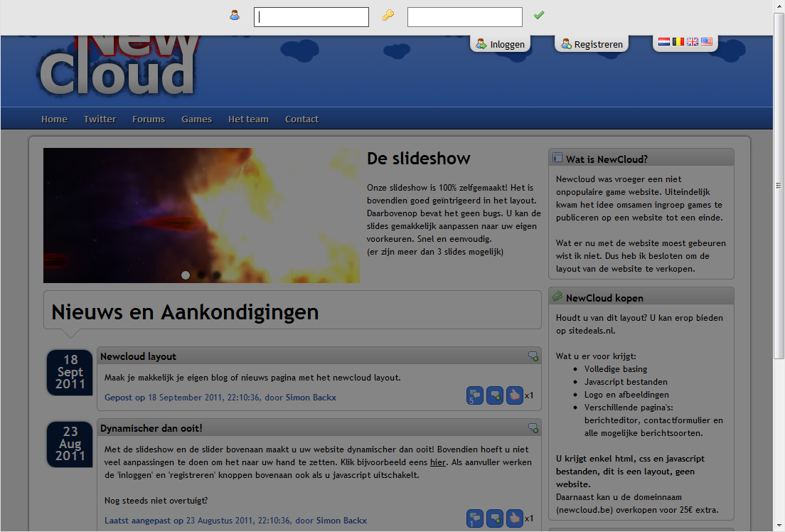
Task: Like the Dynamischer dan ooit post
Action: click(514, 518)
